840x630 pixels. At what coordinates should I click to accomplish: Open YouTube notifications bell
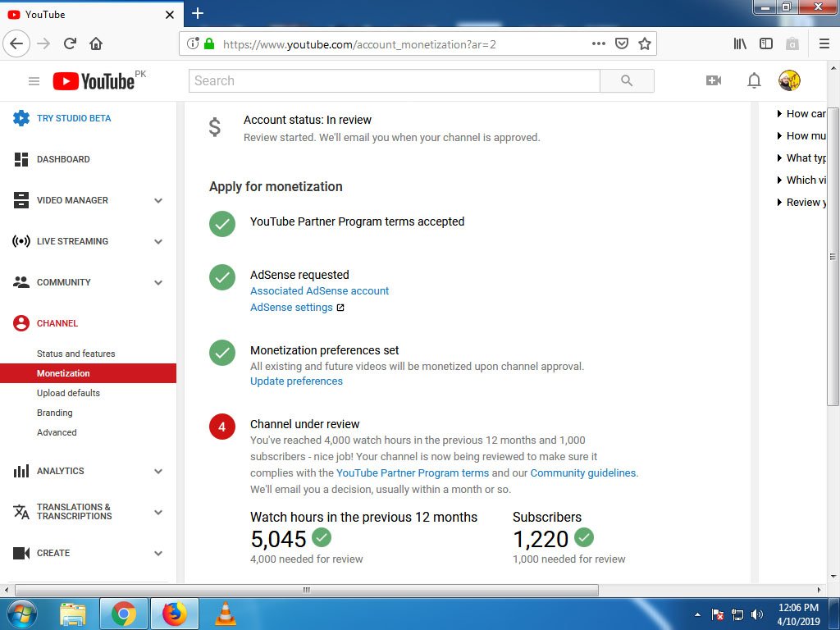[x=754, y=80]
